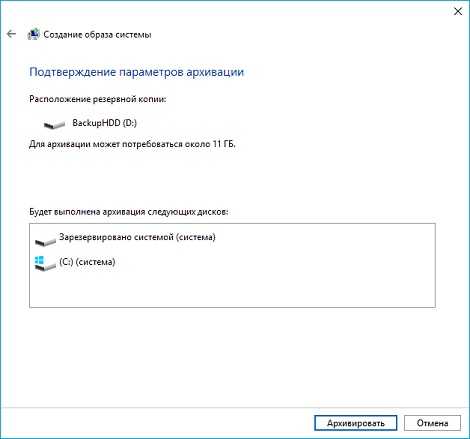The height and width of the screenshot is (439, 470).
Task: Select the BackupHDD (D:) location label
Action: [105, 123]
